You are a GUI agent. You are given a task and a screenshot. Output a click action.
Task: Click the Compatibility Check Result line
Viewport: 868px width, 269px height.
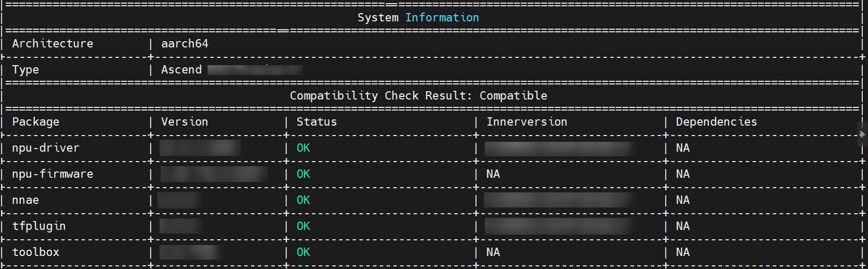click(x=418, y=96)
